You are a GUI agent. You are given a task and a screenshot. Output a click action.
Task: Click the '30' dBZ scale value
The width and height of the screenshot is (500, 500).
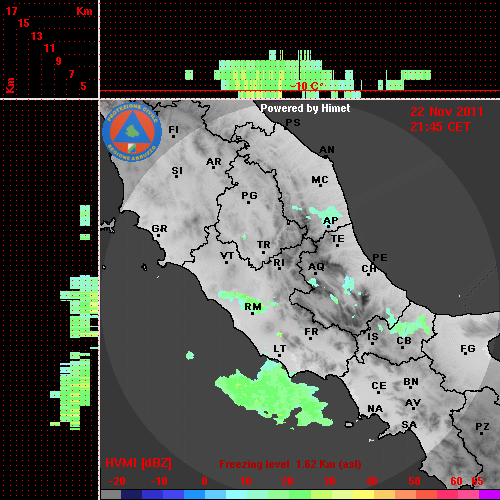(x=329, y=481)
